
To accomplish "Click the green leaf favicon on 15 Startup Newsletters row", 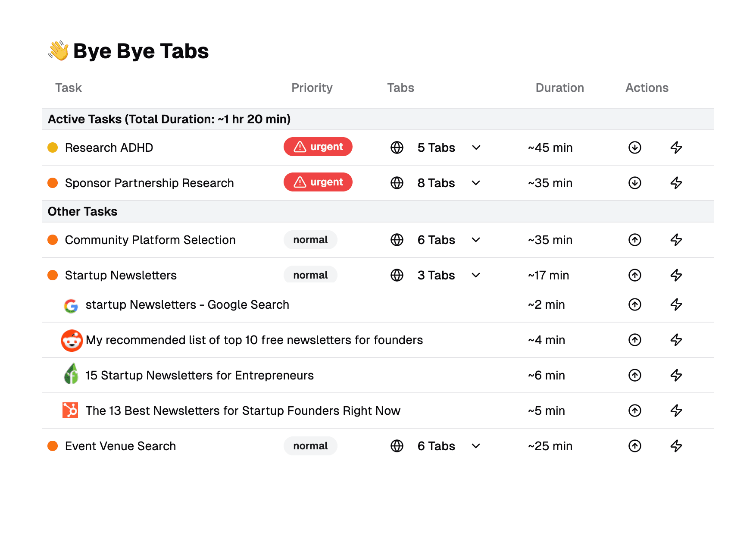I will pos(72,373).
